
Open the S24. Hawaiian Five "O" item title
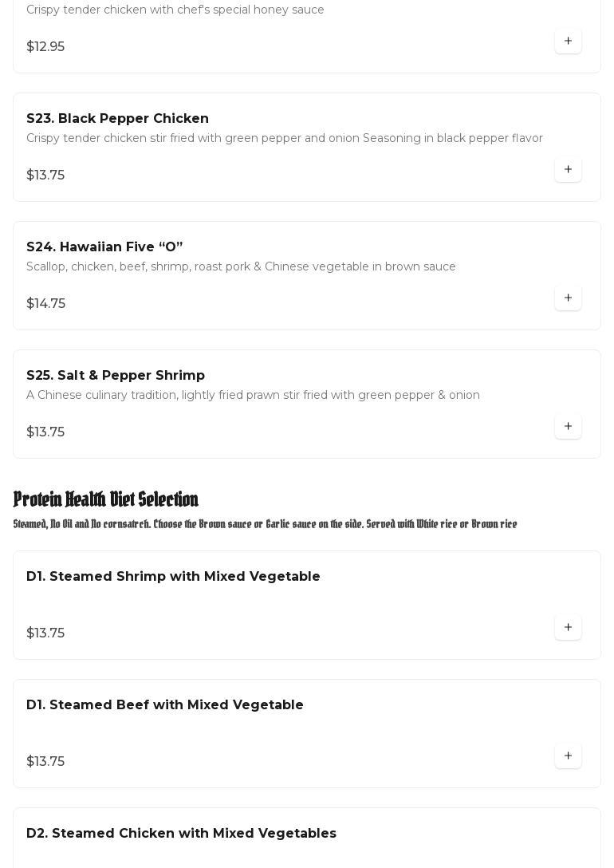point(104,247)
